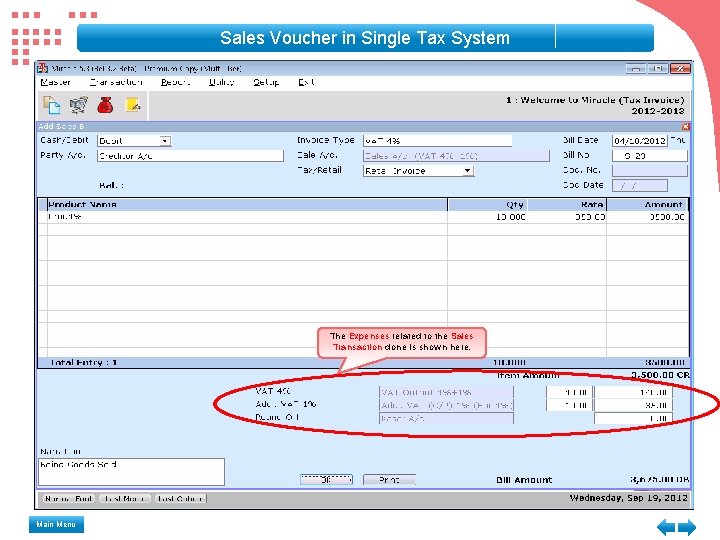
Task: Click the Miracle app icon in title bar
Action: tap(43, 68)
